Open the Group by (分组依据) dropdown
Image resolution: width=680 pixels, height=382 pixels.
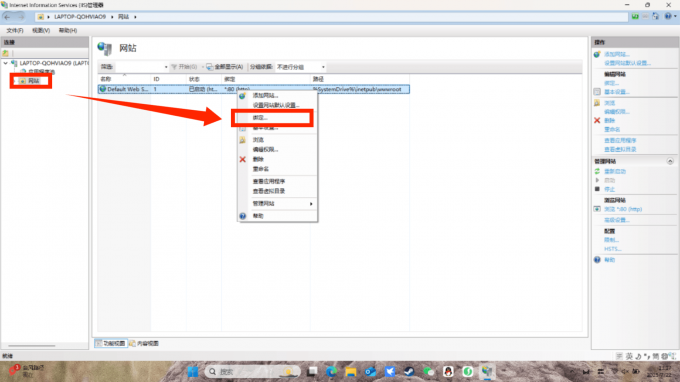(323, 67)
